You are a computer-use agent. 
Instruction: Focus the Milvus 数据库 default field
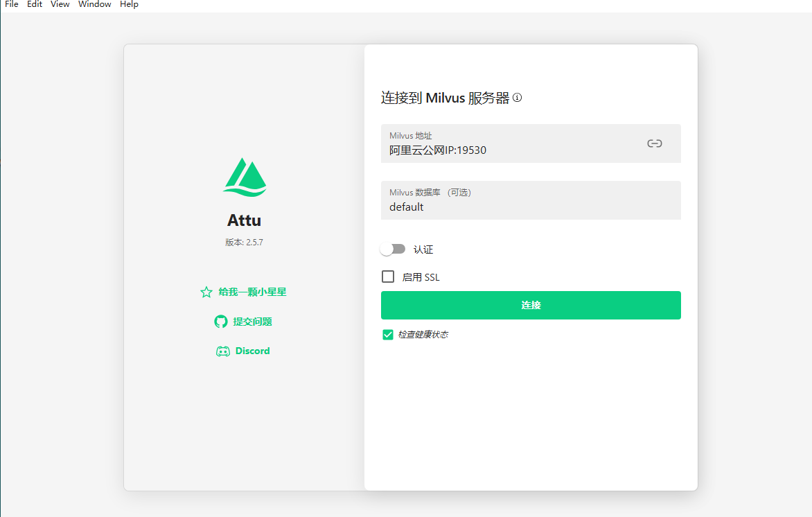[531, 200]
